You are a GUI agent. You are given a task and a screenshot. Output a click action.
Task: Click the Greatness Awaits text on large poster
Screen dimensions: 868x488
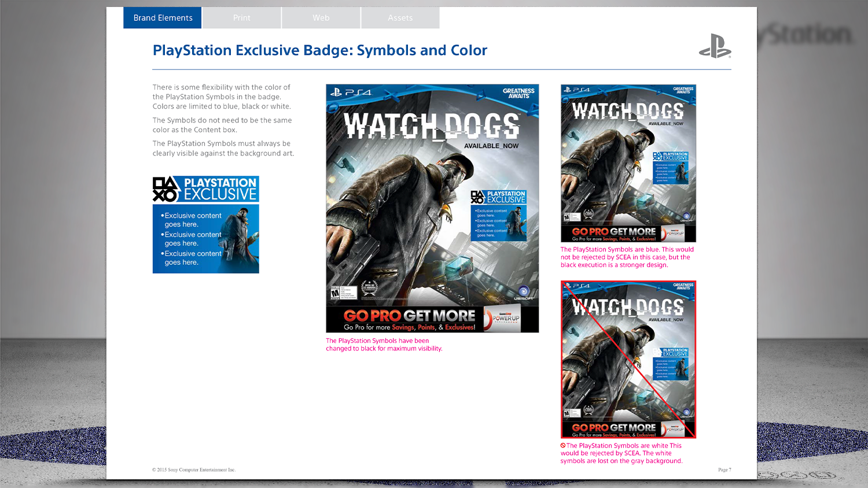click(518, 93)
